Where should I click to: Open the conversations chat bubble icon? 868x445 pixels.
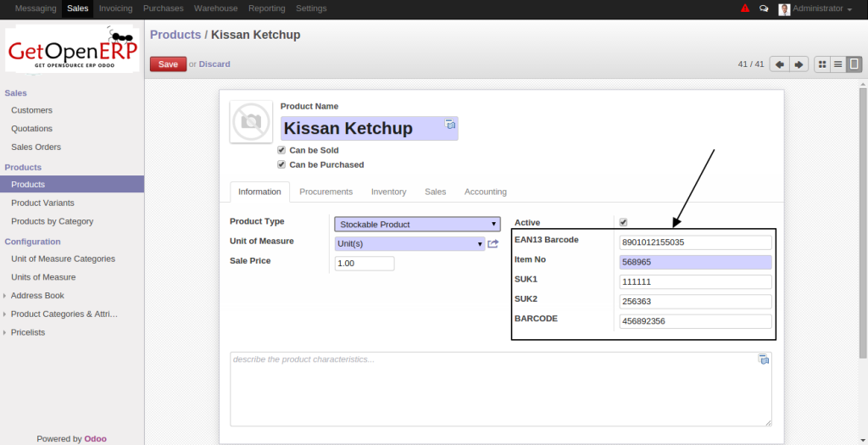(x=764, y=8)
